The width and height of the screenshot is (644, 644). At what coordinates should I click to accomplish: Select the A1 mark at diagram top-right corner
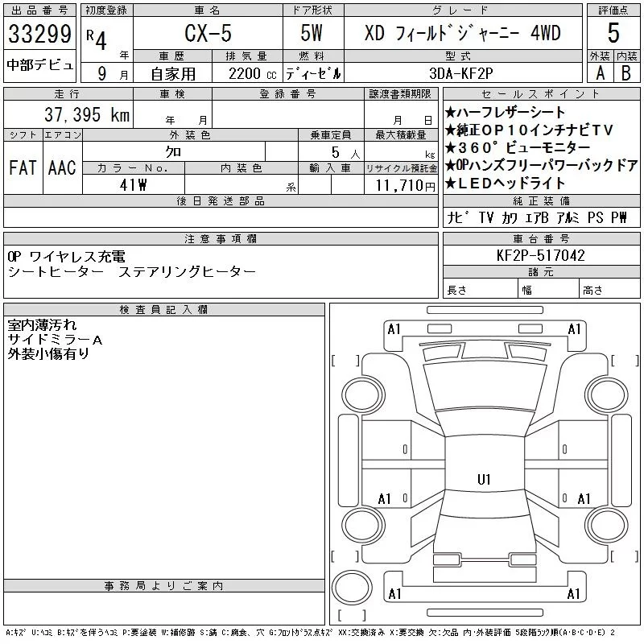tap(574, 329)
